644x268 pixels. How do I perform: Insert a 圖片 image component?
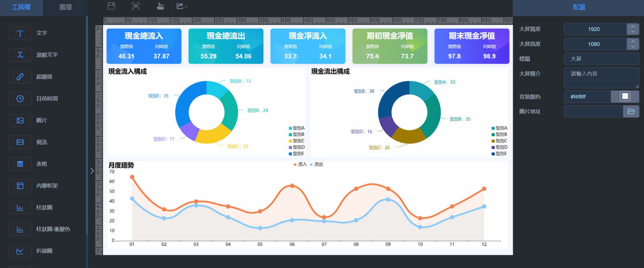[x=20, y=120]
